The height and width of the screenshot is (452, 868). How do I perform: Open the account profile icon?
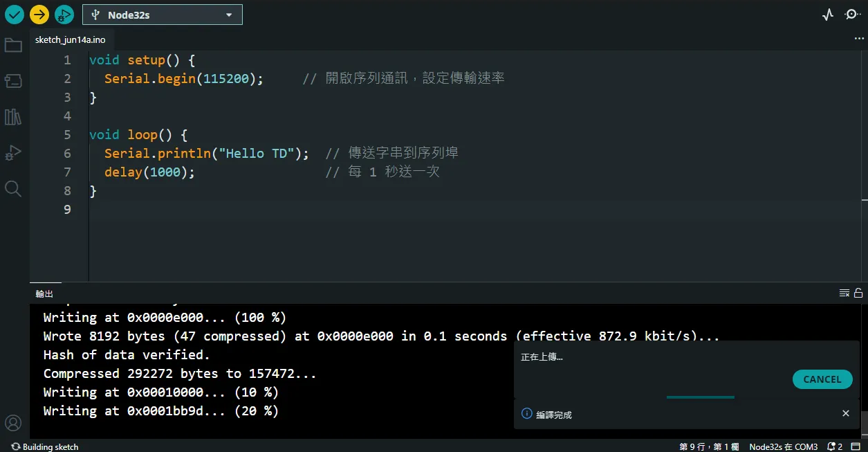coord(13,422)
